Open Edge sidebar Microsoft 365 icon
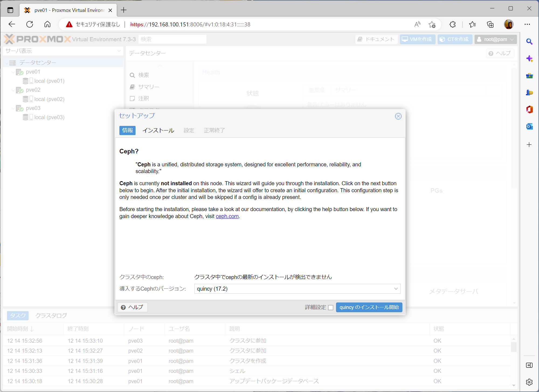This screenshot has width=539, height=392. [x=529, y=109]
